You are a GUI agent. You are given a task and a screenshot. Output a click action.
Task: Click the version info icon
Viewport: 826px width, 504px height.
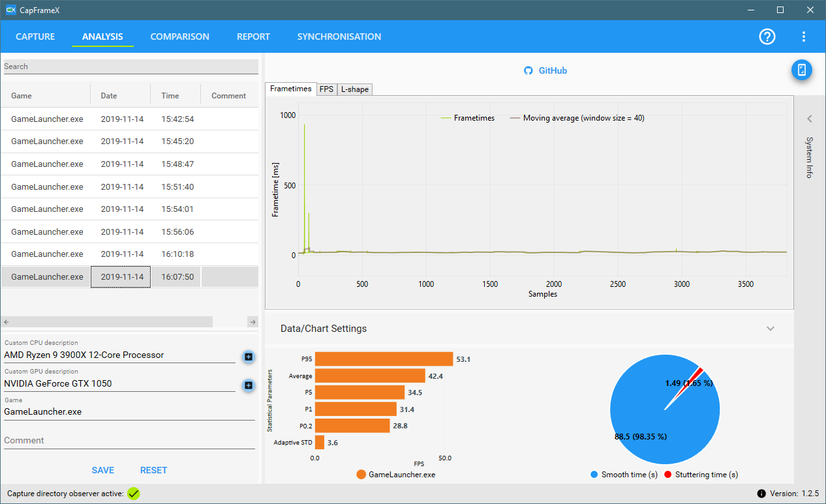click(761, 494)
